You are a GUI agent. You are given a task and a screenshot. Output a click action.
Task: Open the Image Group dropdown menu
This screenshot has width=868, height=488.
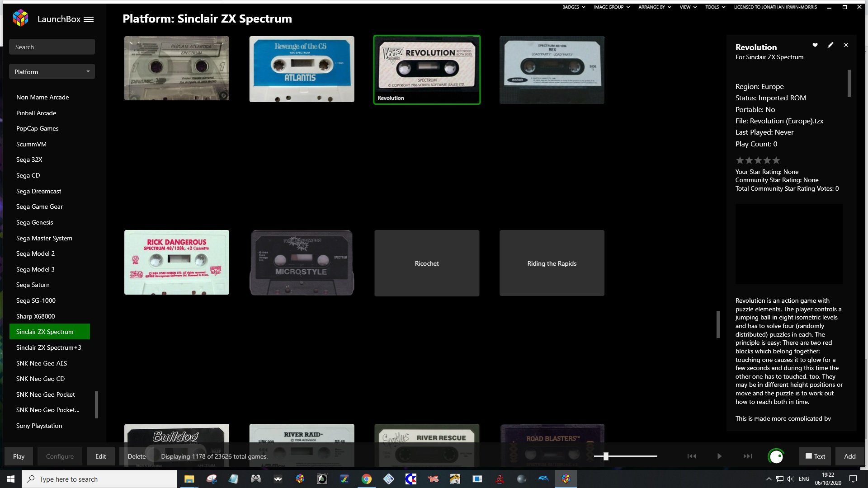coord(612,7)
